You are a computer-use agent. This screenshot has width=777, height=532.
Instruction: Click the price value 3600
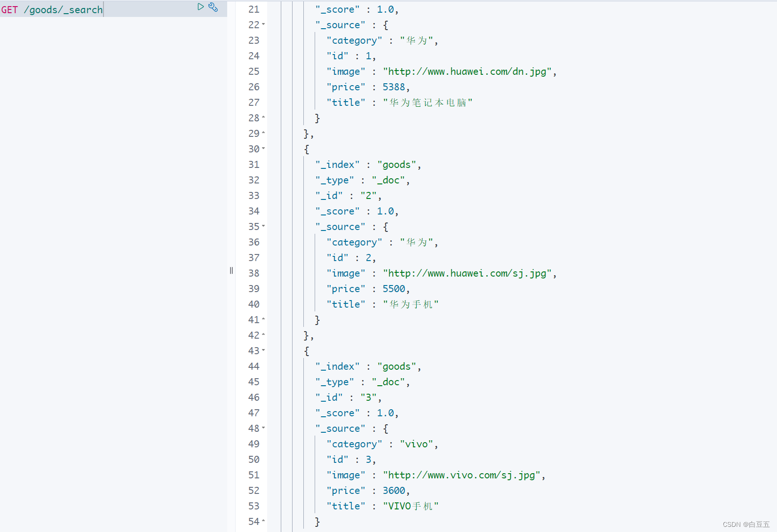(x=394, y=491)
